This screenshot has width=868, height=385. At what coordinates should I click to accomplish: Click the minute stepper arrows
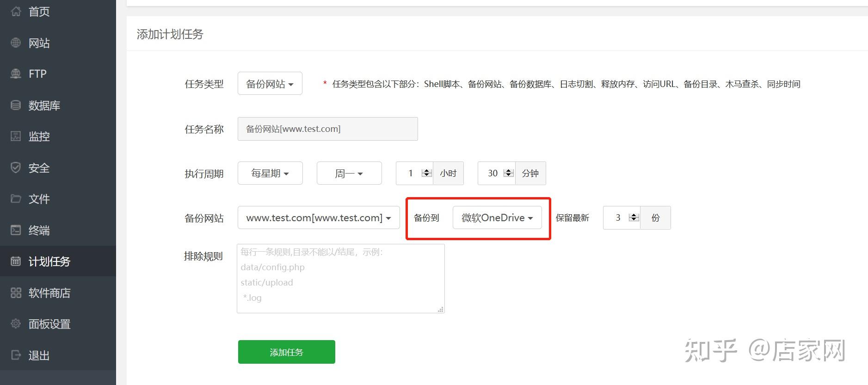509,173
